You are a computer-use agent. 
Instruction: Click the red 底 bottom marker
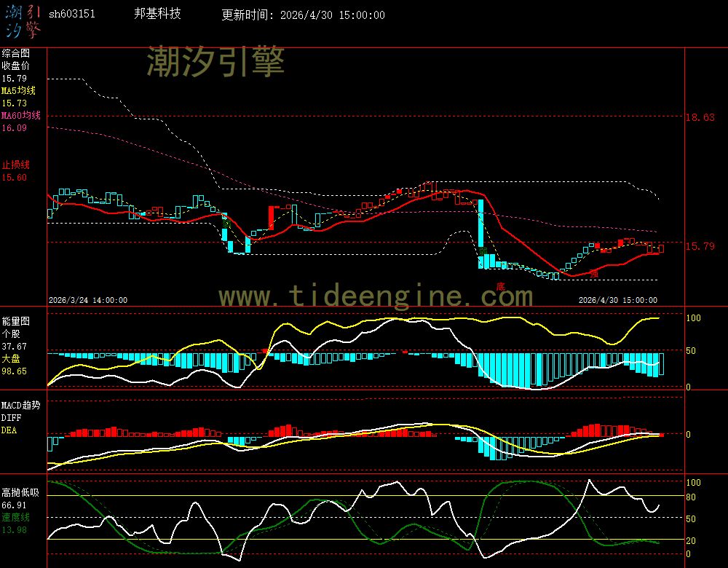point(501,286)
